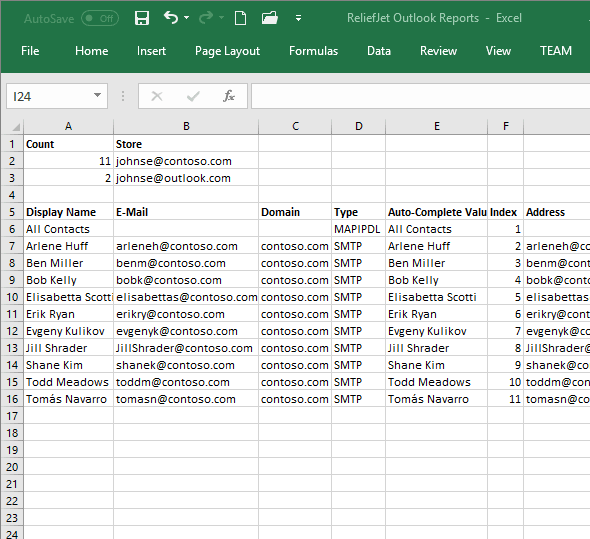Select evgenyk@contoso.com e-mail cell
Viewport: 590px width, 539px height.
186,331
